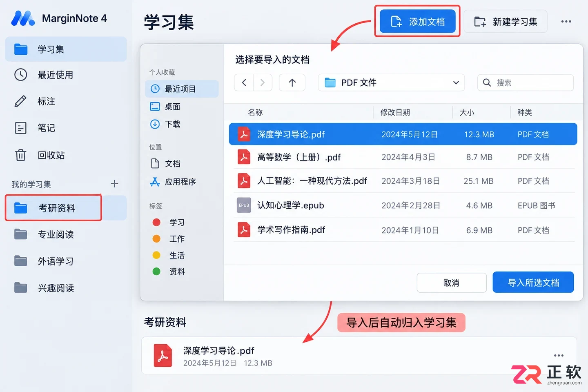Sort files by the 名称 column header
588x392 pixels.
255,112
